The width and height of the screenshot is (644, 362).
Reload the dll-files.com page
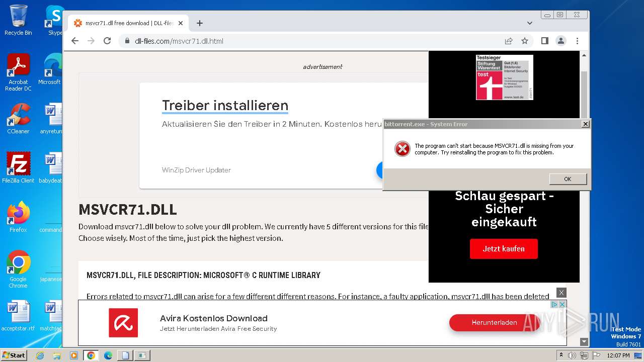click(x=107, y=41)
